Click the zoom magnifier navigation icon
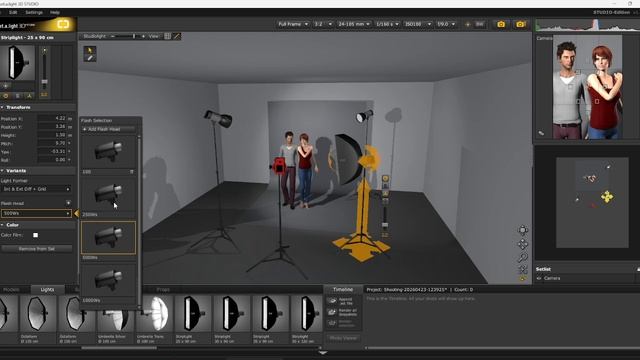The height and width of the screenshot is (360, 640). (523, 257)
